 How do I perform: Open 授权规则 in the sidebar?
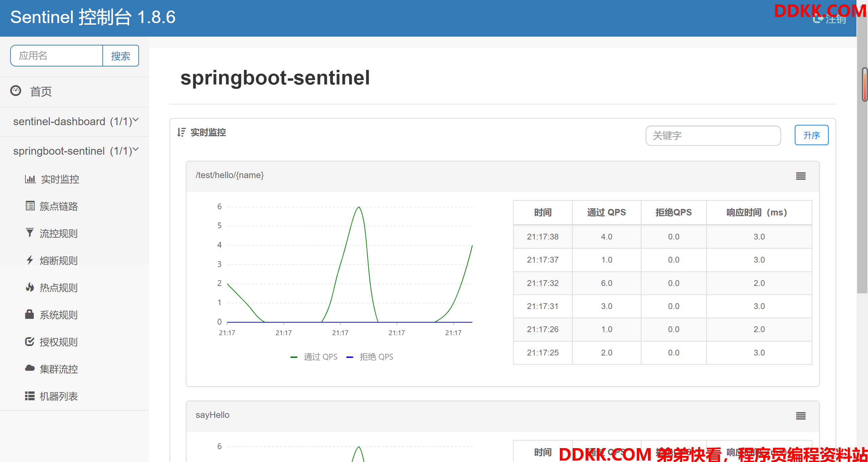pos(59,342)
